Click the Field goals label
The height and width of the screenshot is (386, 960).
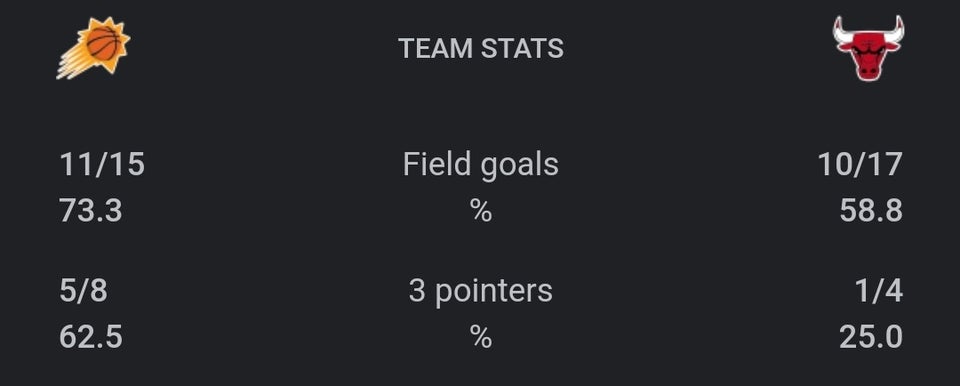tap(481, 165)
